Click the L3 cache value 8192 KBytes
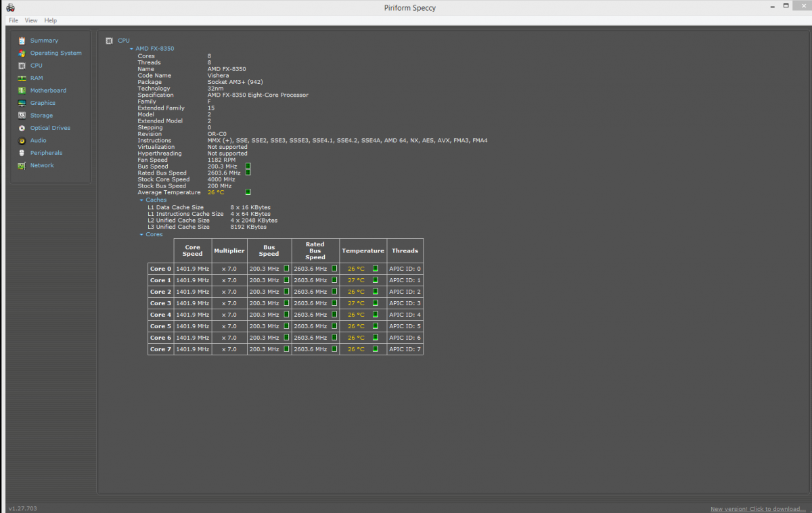 (248, 227)
